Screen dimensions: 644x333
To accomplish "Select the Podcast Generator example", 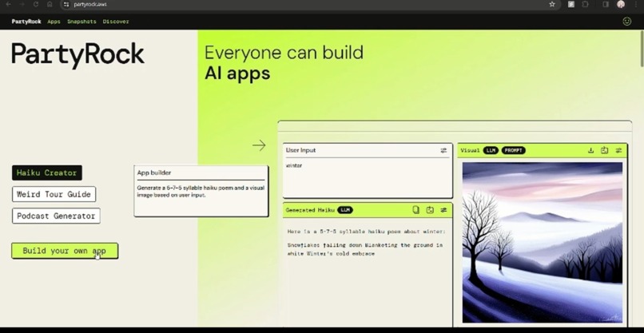I will click(56, 216).
